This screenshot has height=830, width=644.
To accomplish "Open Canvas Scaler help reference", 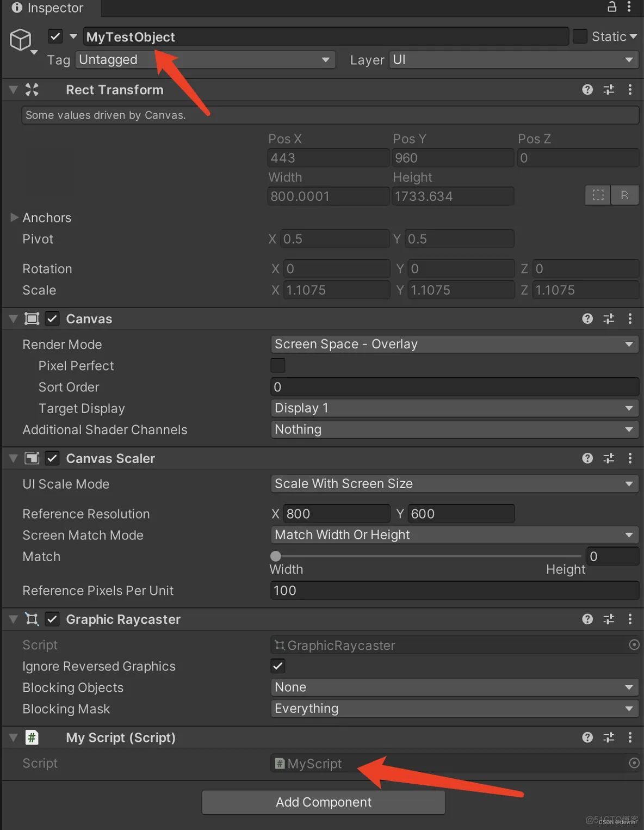I will [x=587, y=458].
